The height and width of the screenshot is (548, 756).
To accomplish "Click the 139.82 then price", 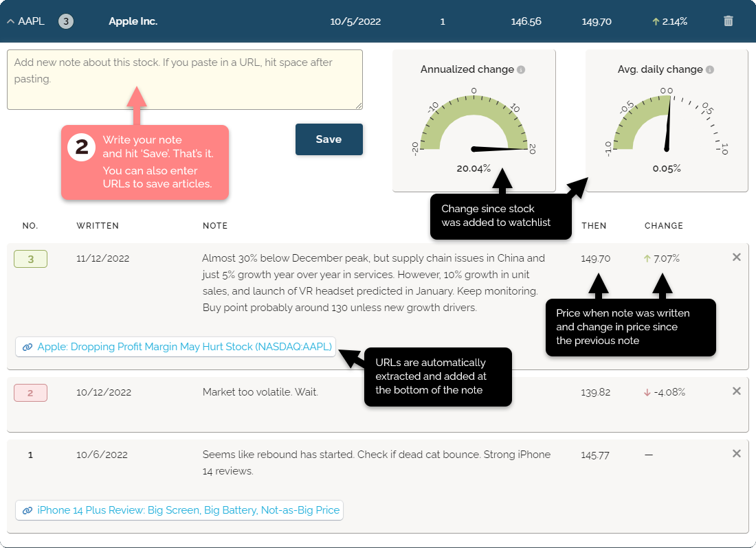I will [x=595, y=393].
